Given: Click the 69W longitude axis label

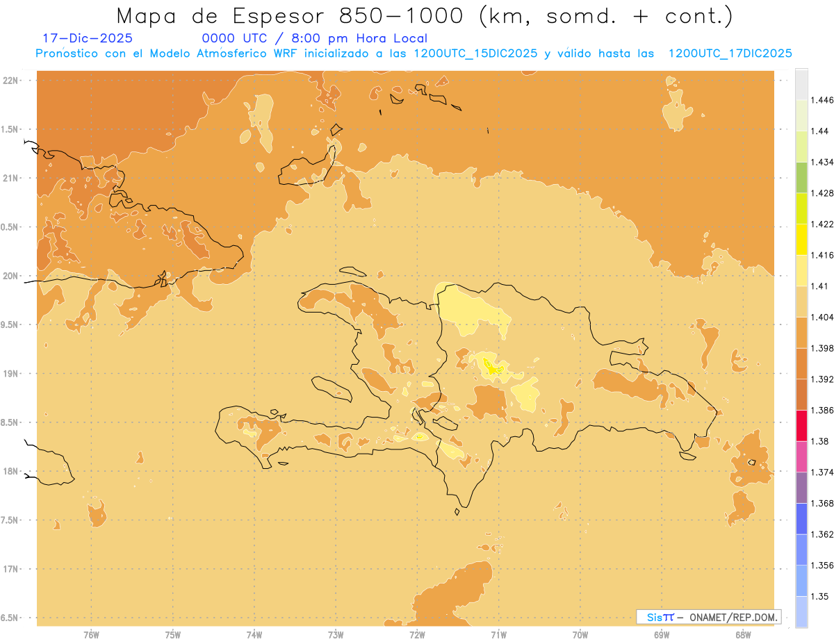Looking at the screenshot, I should click(x=662, y=635).
